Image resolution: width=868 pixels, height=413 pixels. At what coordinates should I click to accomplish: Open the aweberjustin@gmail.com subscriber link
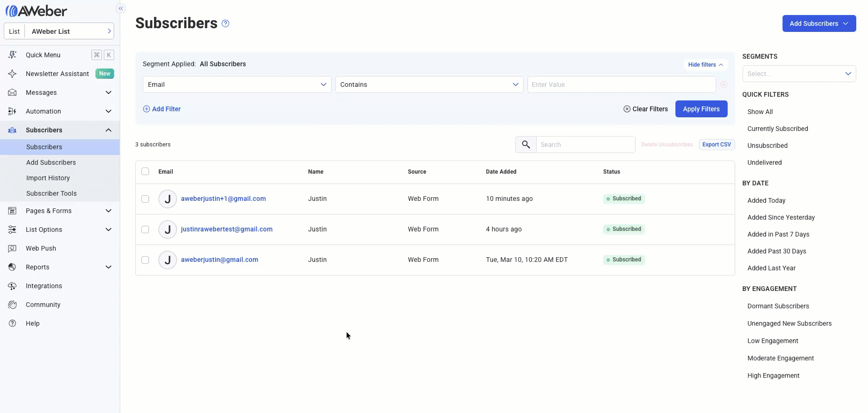[219, 260]
